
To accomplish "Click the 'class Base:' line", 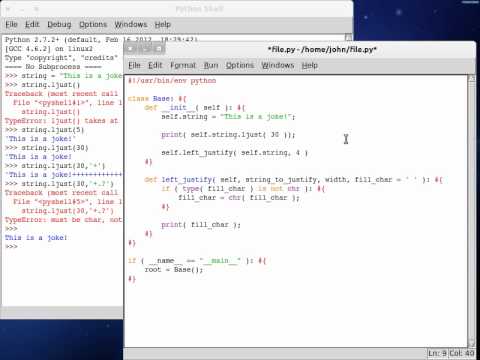I will (x=157, y=99).
